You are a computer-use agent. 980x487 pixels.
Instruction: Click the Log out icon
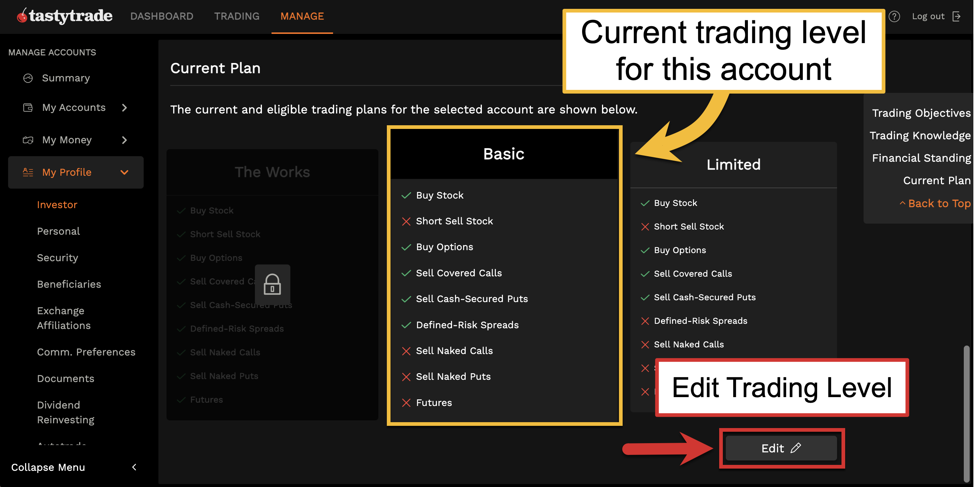957,16
